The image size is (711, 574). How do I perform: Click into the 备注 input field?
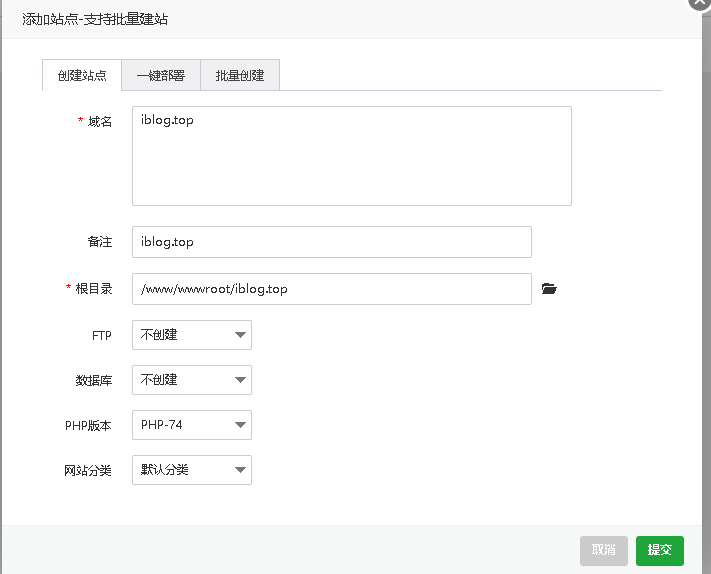(x=331, y=242)
